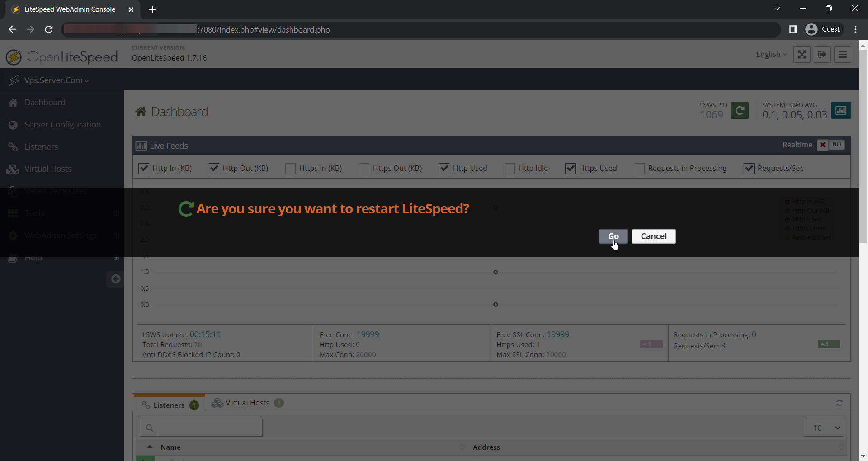This screenshot has height=461, width=868.
Task: Click the refresh icon in listeners panel
Action: point(840,403)
